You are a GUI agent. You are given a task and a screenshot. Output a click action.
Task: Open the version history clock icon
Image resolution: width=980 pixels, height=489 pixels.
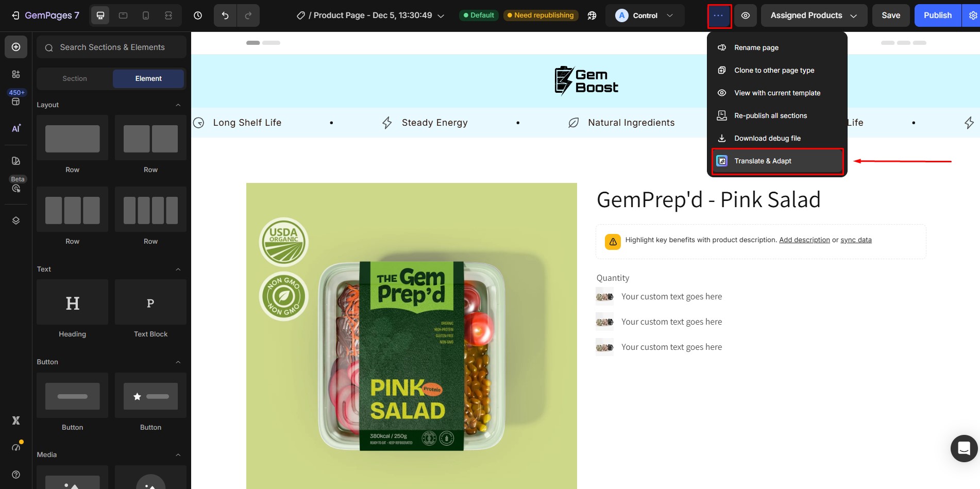click(x=198, y=15)
